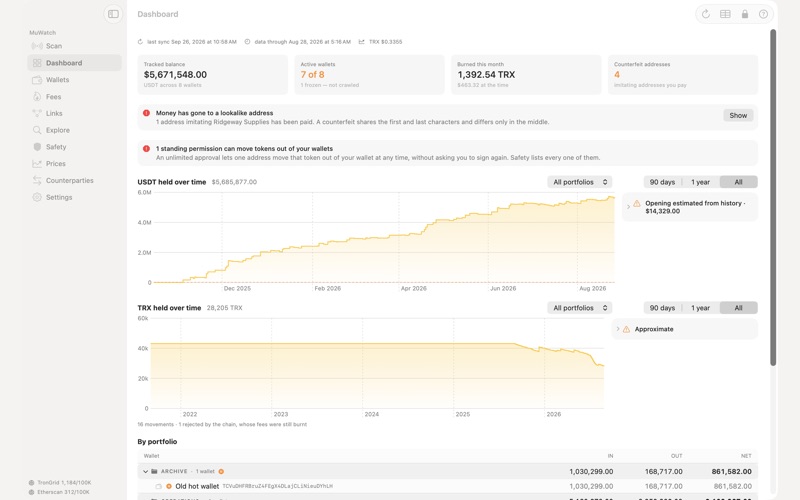Image resolution: width=800 pixels, height=500 pixels.
Task: Open the Burned this month card
Action: pyautogui.click(x=526, y=75)
